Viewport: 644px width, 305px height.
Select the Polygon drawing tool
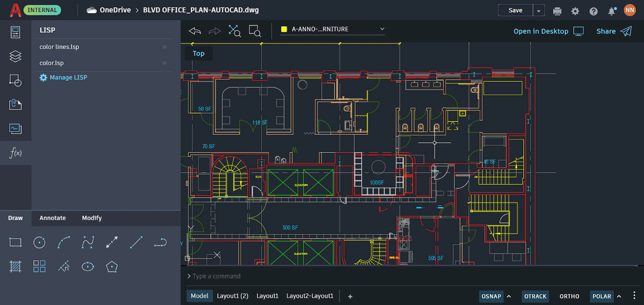pos(112,266)
